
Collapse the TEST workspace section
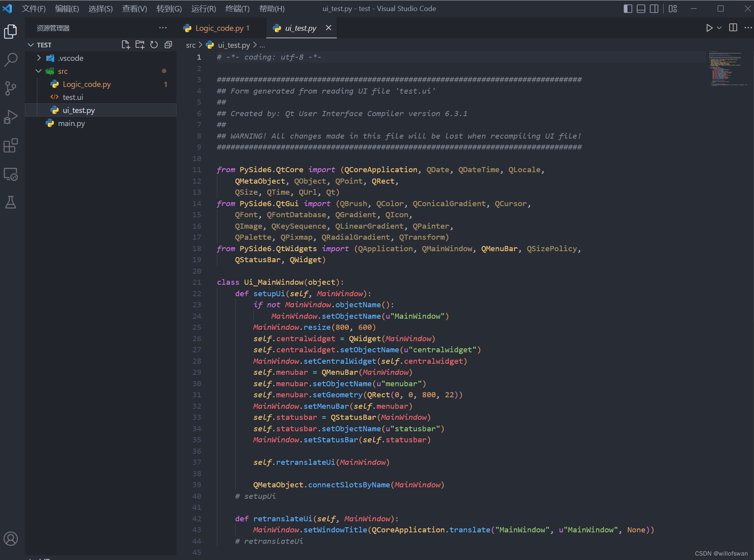pyautogui.click(x=31, y=45)
